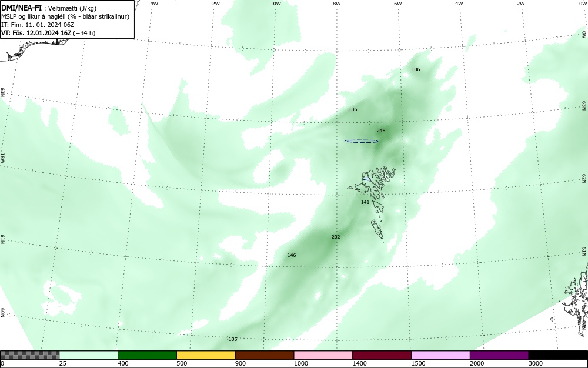Click the 2W longitude label

[520, 4]
